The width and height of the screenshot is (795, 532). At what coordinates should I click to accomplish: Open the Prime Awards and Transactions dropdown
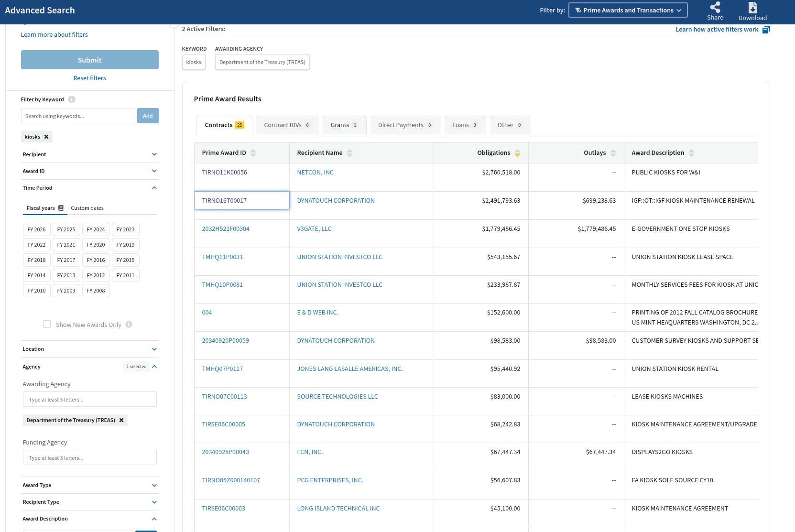628,10
